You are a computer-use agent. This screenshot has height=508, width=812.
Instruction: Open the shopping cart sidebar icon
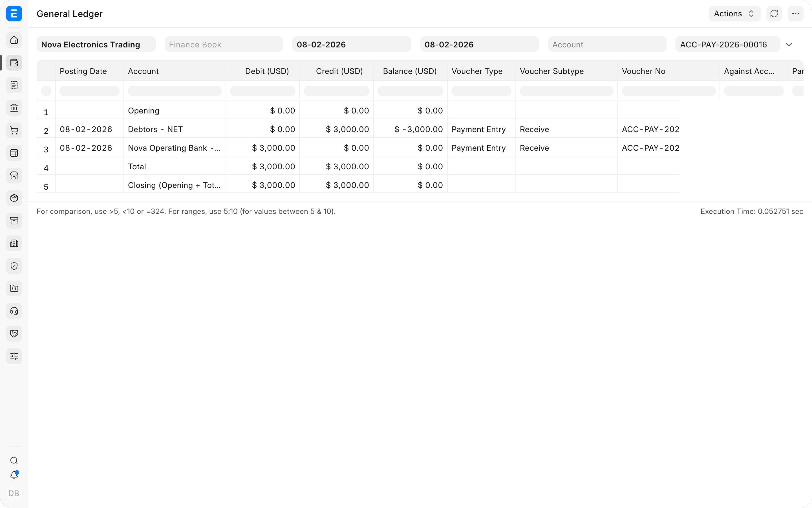click(x=14, y=130)
